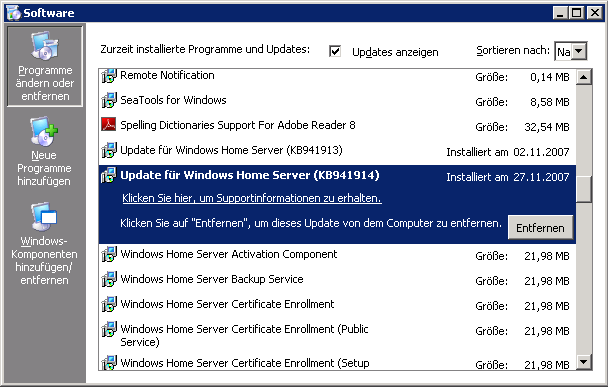Uncheck the 'Updates anzeigen' checkbox
The image size is (608, 387).
[335, 51]
